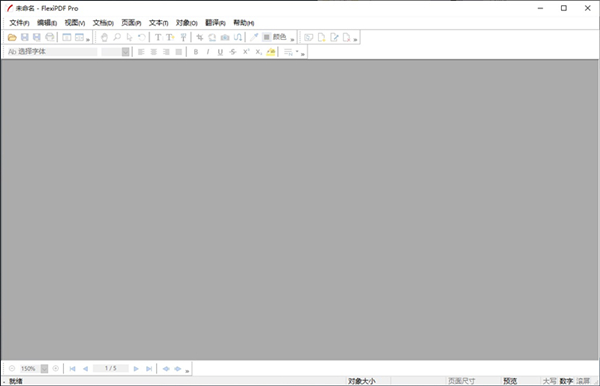Viewport: 600px width, 386px height.
Task: Click the open file folder icon
Action: (x=12, y=37)
